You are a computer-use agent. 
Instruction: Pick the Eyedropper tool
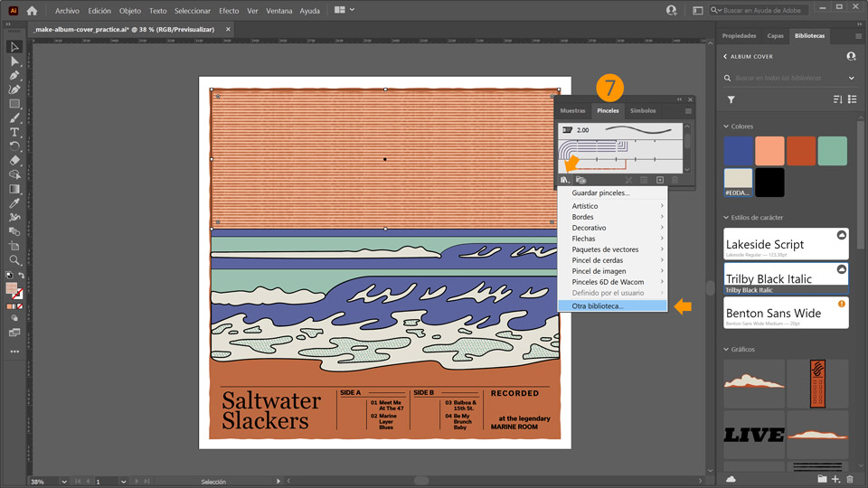(14, 203)
